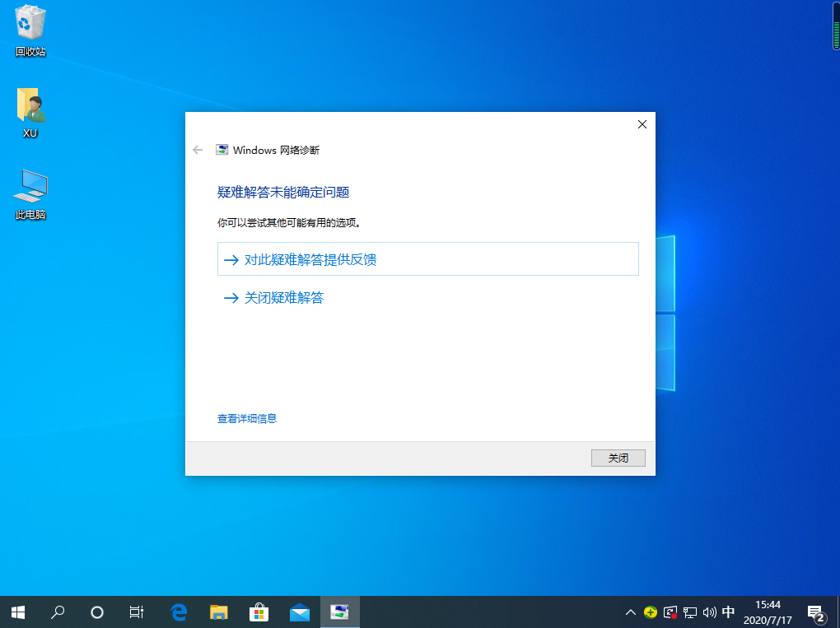This screenshot has height=628, width=840.
Task: Open Task View from the taskbar
Action: point(136,612)
